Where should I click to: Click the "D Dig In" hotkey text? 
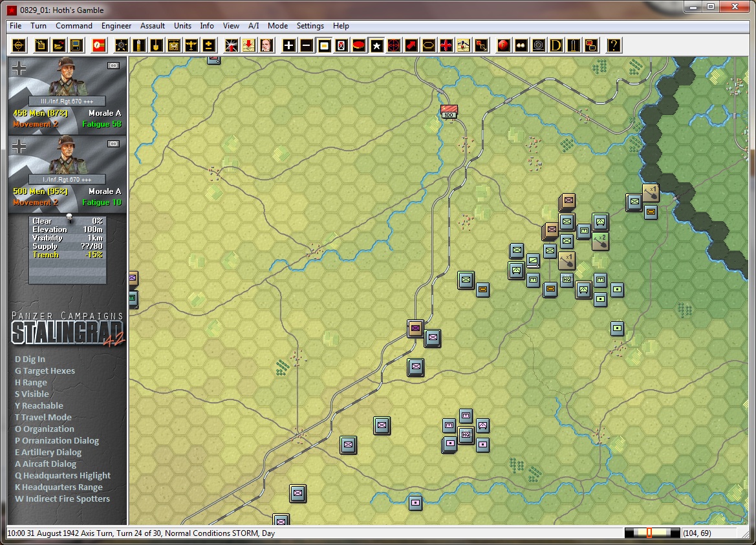[x=30, y=359]
